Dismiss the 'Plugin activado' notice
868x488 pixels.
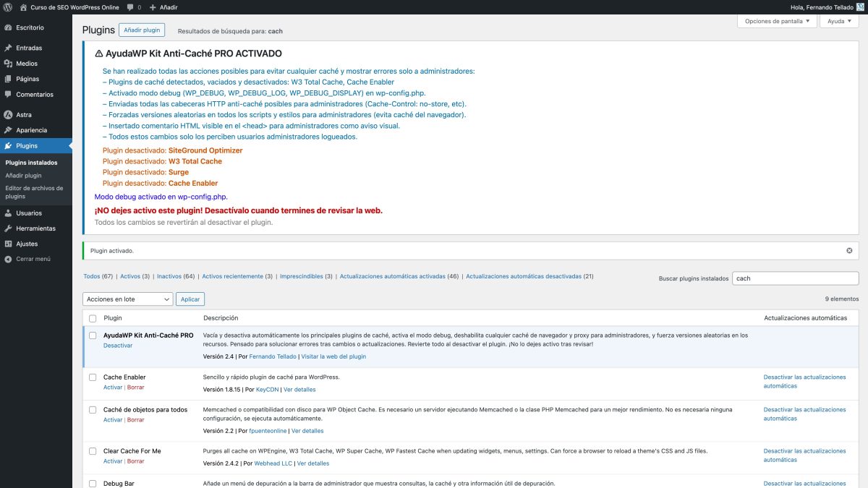click(849, 251)
